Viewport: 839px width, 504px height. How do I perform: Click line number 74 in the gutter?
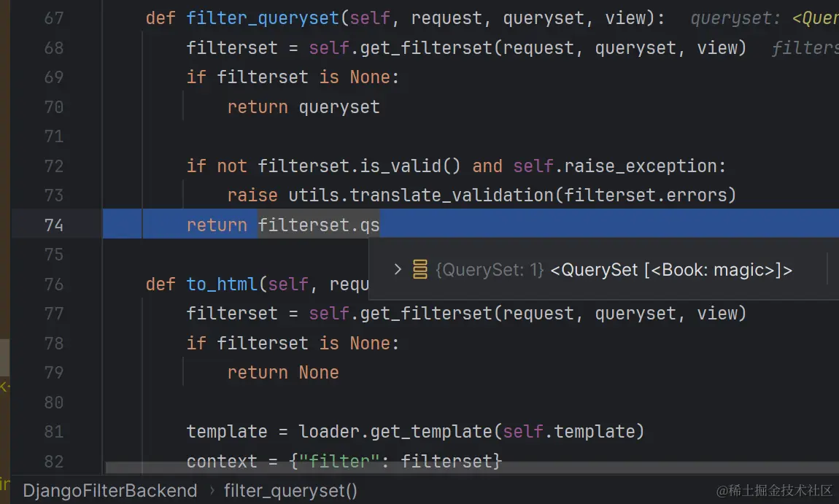pos(53,225)
